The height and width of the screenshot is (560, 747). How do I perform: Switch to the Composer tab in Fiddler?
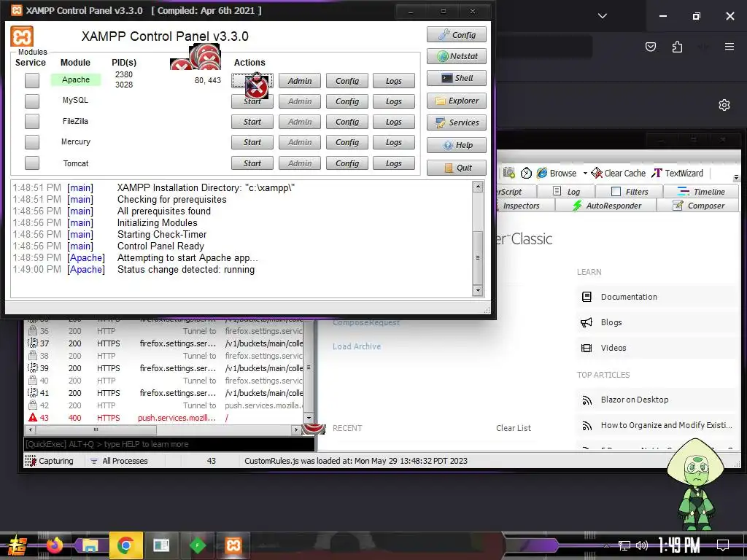pyautogui.click(x=698, y=206)
